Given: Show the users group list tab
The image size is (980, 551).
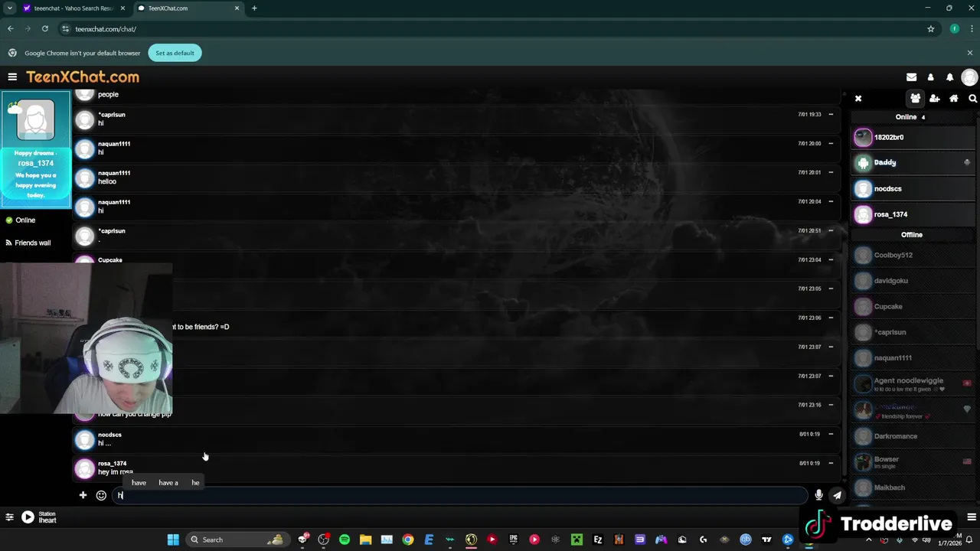Looking at the screenshot, I should 915,99.
